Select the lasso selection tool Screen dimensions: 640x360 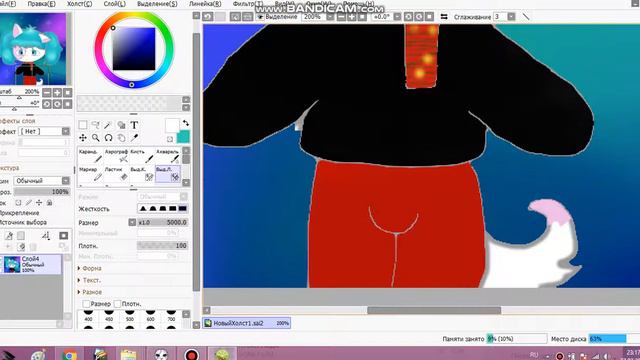point(96,125)
